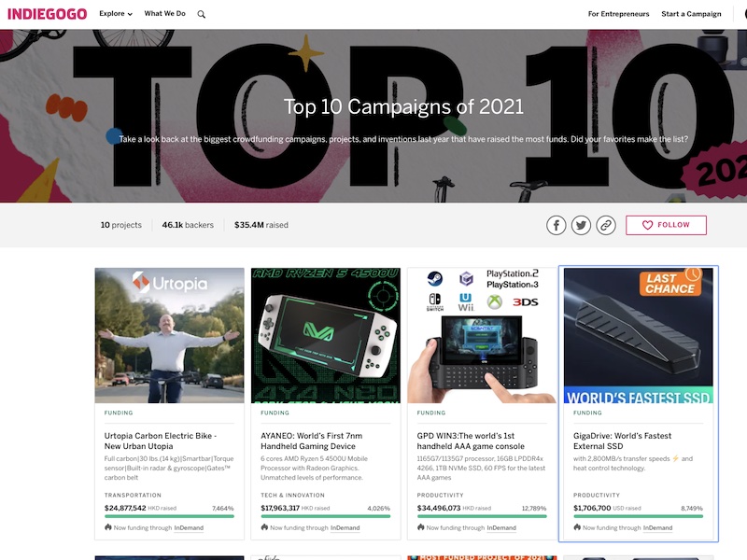Go to For Entrepreneurs page
Screen dimensions: 747x560
coord(618,14)
